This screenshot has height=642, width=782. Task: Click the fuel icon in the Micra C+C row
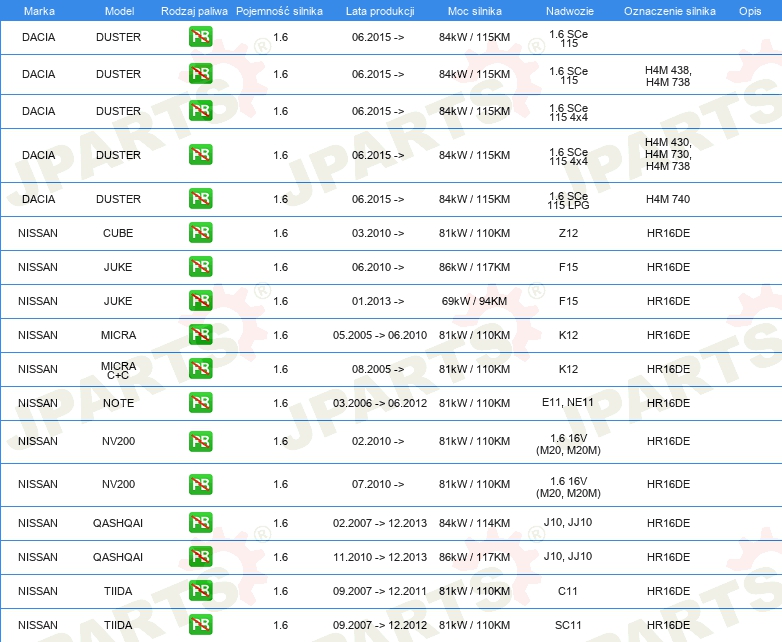click(200, 369)
